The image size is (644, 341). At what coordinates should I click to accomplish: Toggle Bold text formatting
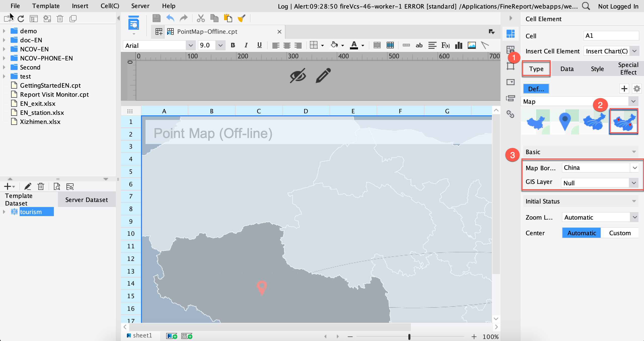[x=233, y=45]
